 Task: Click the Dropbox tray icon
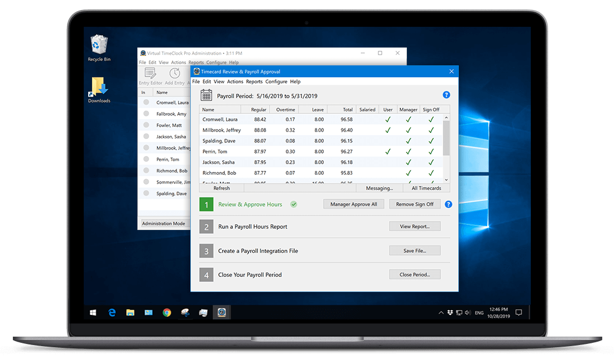pyautogui.click(x=450, y=313)
